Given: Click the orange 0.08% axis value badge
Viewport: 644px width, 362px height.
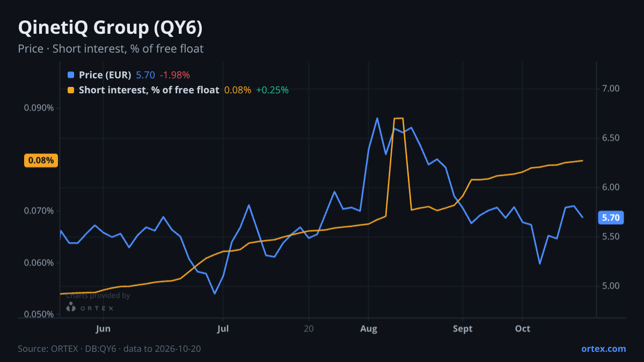Looking at the screenshot, I should coord(41,160).
